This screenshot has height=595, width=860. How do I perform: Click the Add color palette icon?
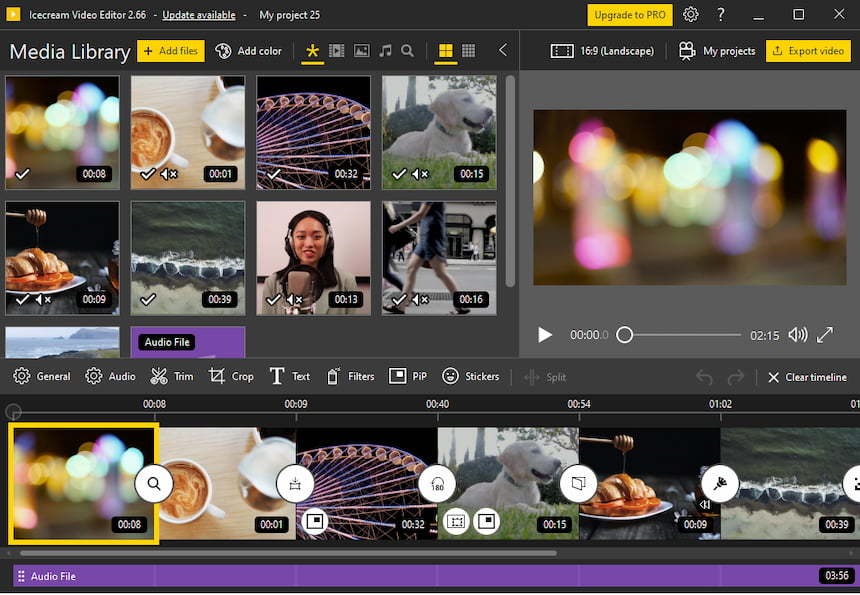coord(223,51)
